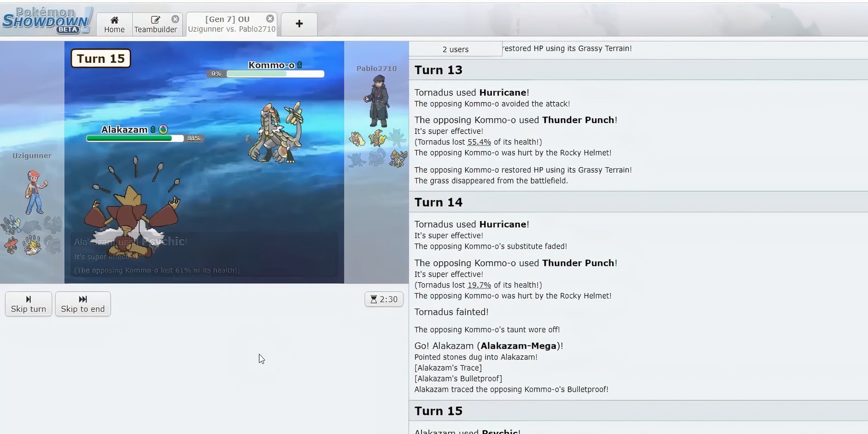Switch to the Teambuilder tab

155,24
